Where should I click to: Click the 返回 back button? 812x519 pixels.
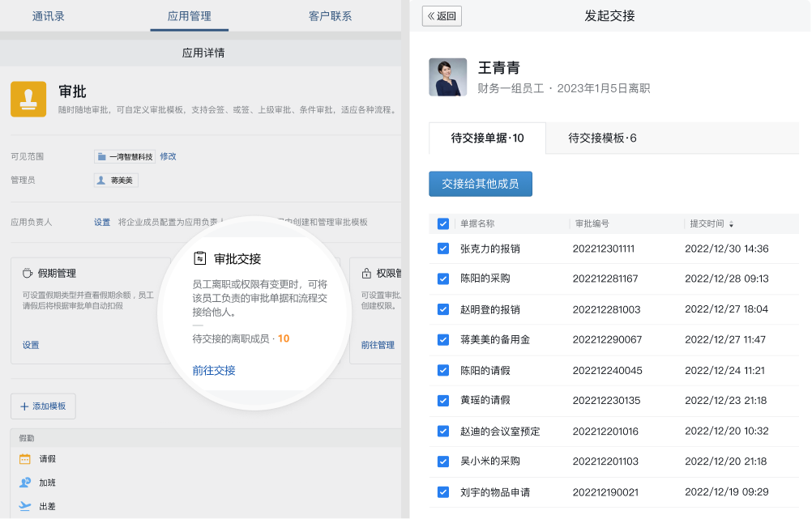tap(442, 16)
